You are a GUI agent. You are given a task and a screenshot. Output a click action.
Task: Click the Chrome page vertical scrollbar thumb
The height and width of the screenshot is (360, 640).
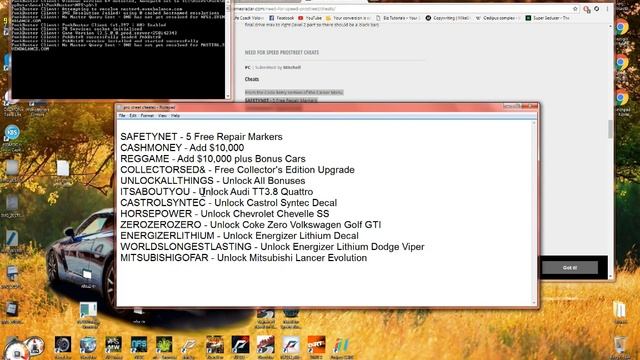(610, 129)
